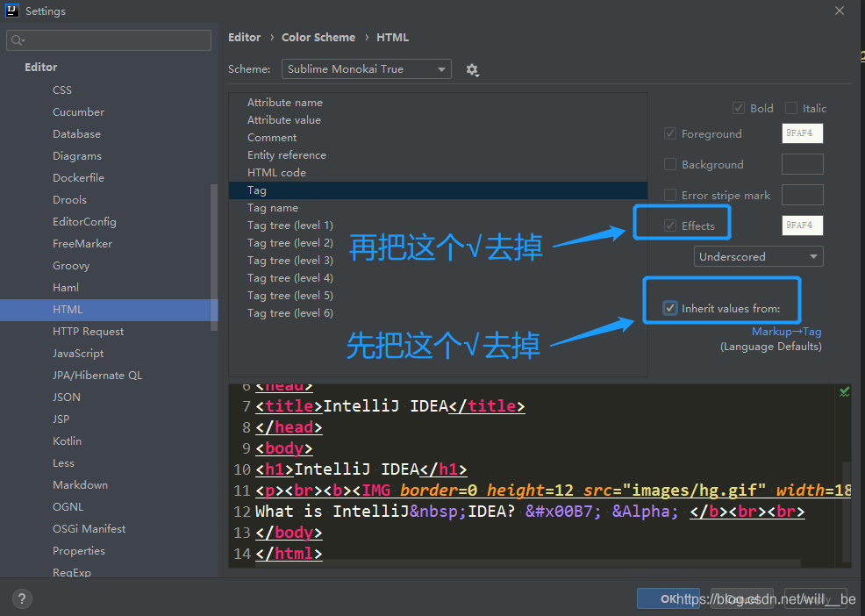
Task: Select Entity reference in the list
Action: [x=438, y=155]
